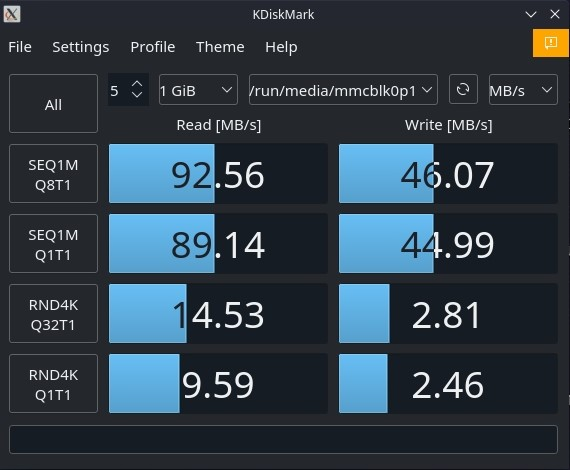Click the SEQ1M Q1T1 write result 44.99

[x=448, y=244]
